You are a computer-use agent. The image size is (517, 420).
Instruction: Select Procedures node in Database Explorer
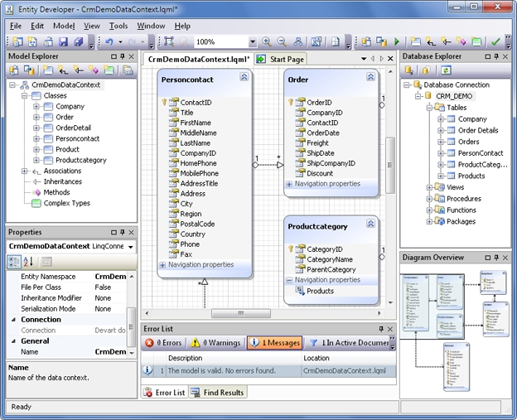(464, 199)
